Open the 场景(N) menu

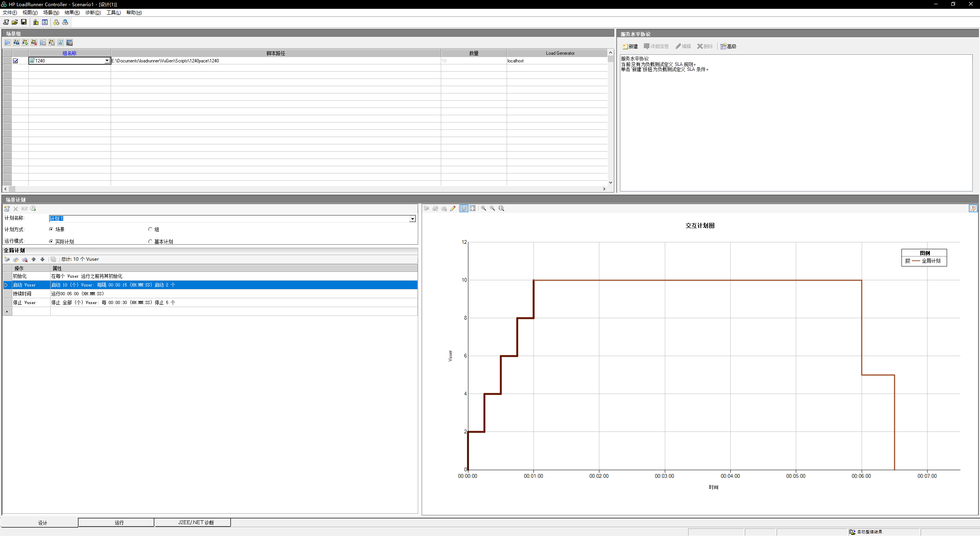coord(51,12)
